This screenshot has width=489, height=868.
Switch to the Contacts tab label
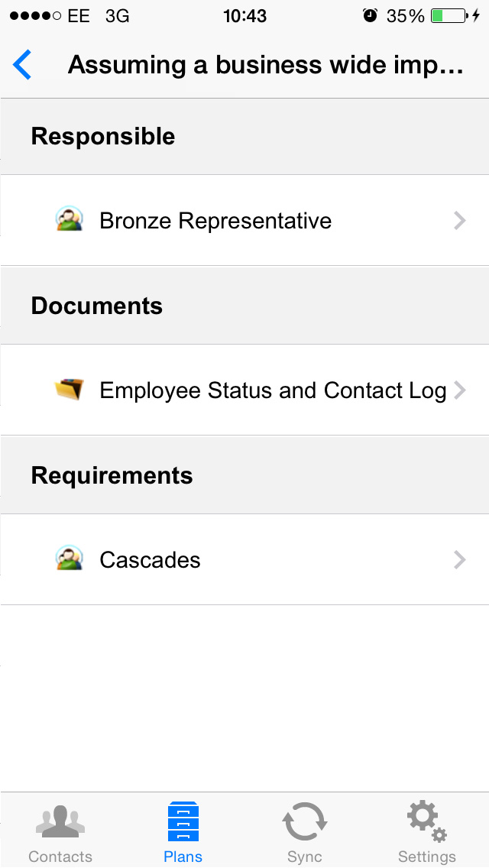pyautogui.click(x=60, y=857)
